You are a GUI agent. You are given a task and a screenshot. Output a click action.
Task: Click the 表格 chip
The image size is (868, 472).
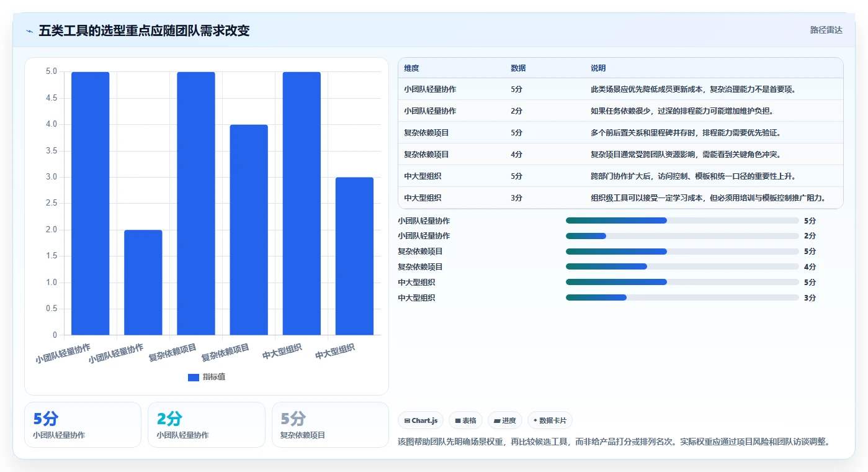(465, 420)
